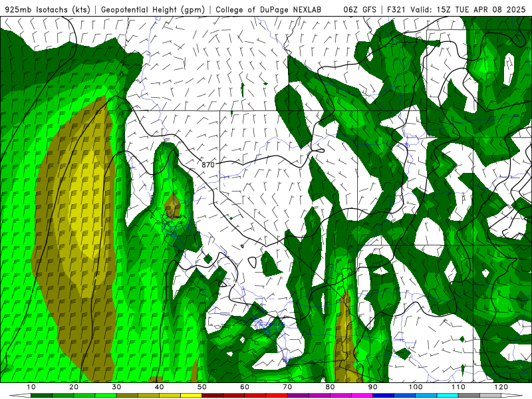Image resolution: width=532 pixels, height=399 pixels.
Task: Select the cyan colorbar swatch near 110
Action: 448,396
